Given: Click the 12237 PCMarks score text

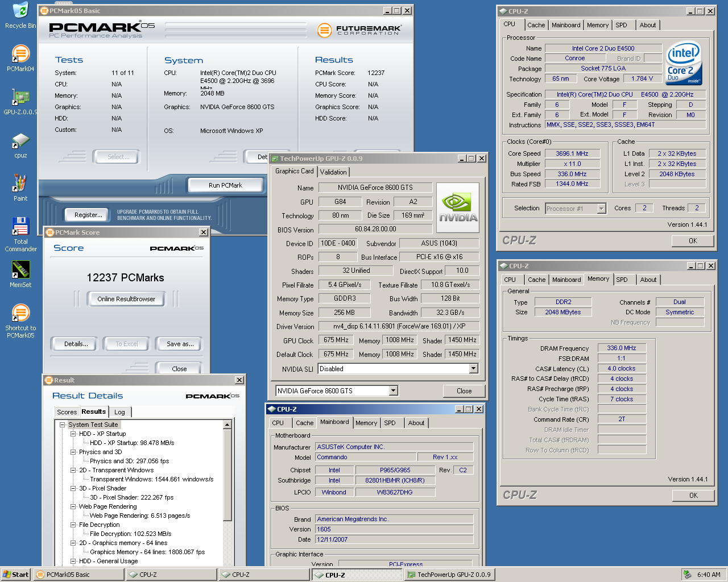Looking at the screenshot, I should pos(125,277).
